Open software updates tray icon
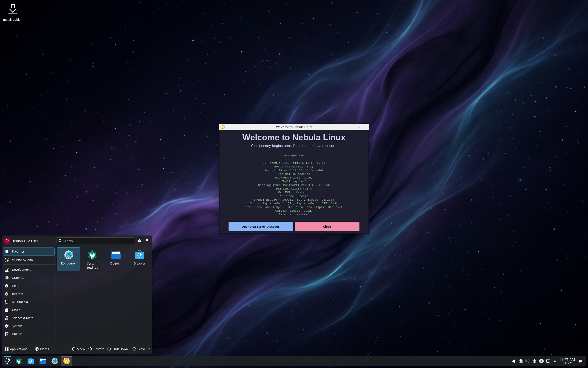 tap(521, 361)
